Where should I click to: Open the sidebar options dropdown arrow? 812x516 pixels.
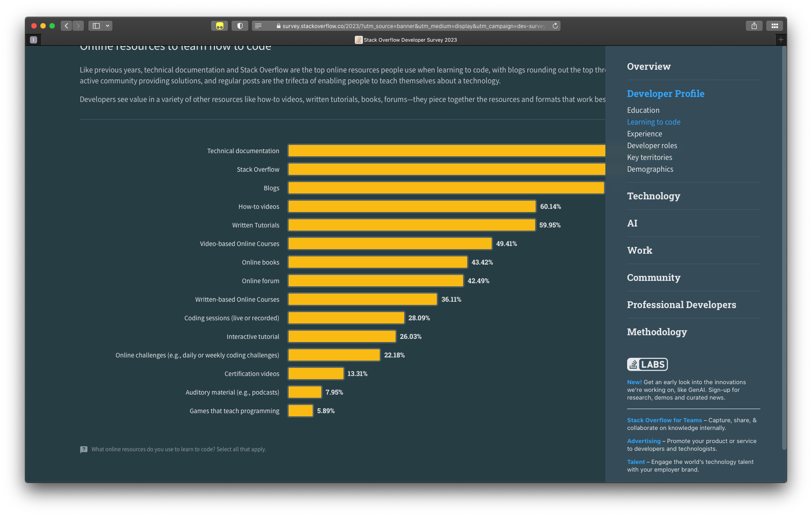[108, 26]
